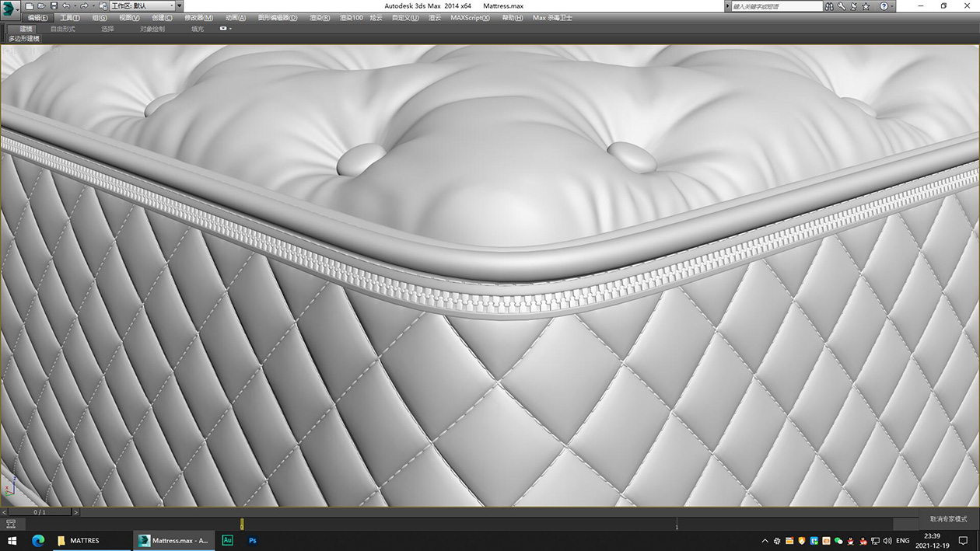Image resolution: width=980 pixels, height=551 pixels.
Task: Click the mini curve editor toggle icon
Action: coord(11,525)
